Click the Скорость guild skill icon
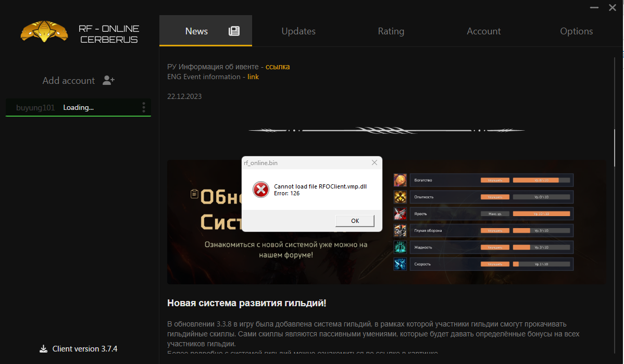The image size is (624, 364). click(x=400, y=263)
